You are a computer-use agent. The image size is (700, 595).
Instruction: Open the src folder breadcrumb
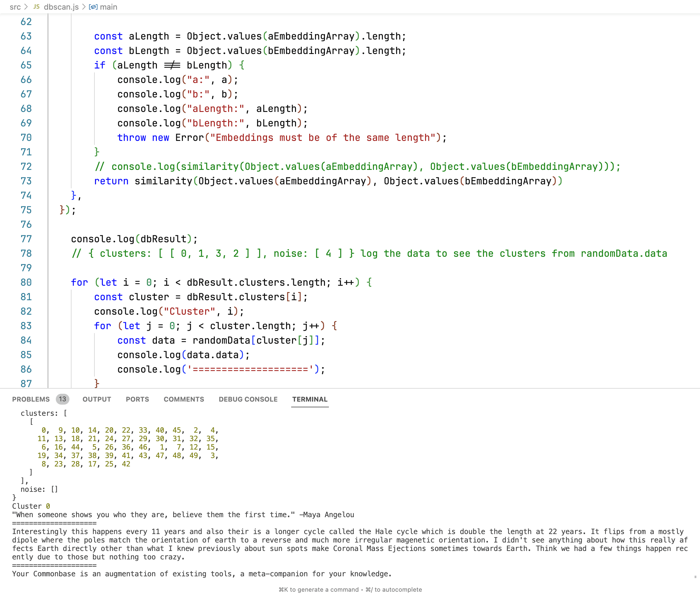[x=15, y=7]
